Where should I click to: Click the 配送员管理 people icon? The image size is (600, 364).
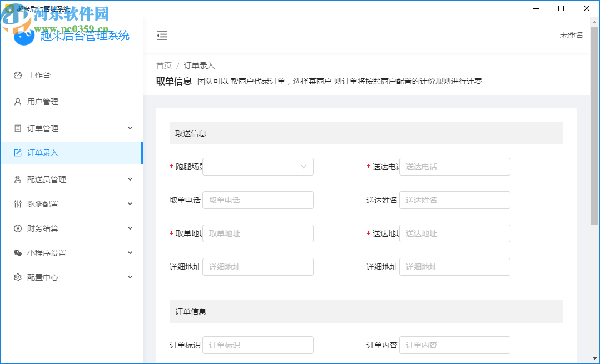point(17,179)
